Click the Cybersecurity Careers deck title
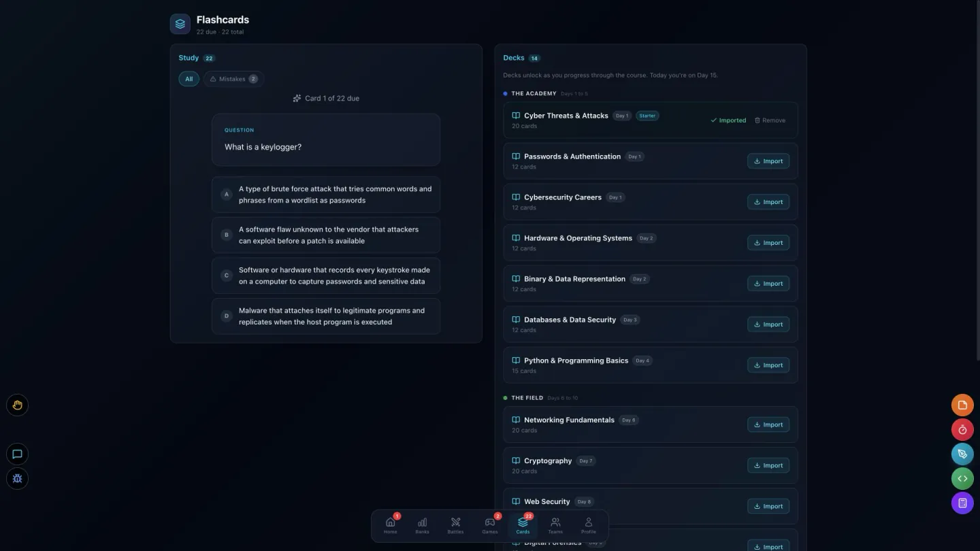 pos(563,197)
